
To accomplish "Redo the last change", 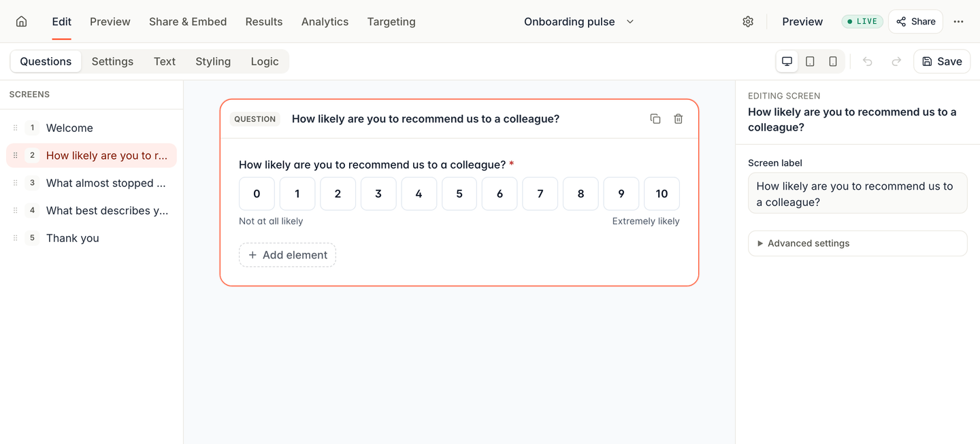I will click(x=896, y=61).
